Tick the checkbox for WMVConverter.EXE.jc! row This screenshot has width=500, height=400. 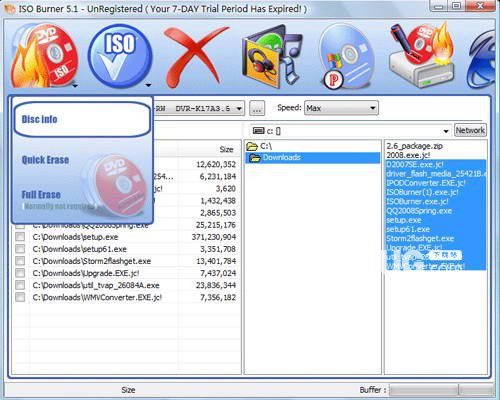pyautogui.click(x=20, y=297)
